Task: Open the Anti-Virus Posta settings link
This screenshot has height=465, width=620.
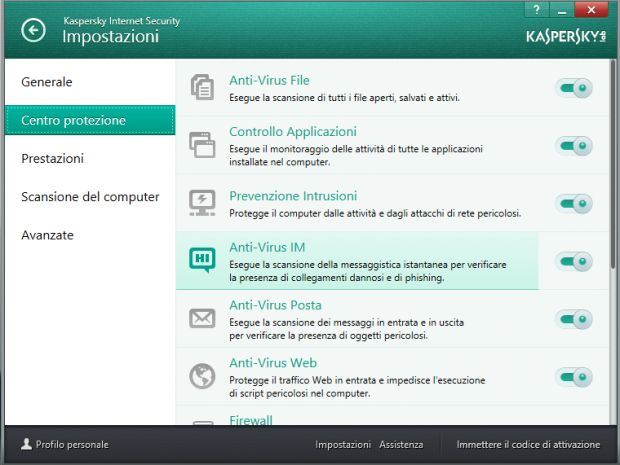Action: click(x=275, y=305)
